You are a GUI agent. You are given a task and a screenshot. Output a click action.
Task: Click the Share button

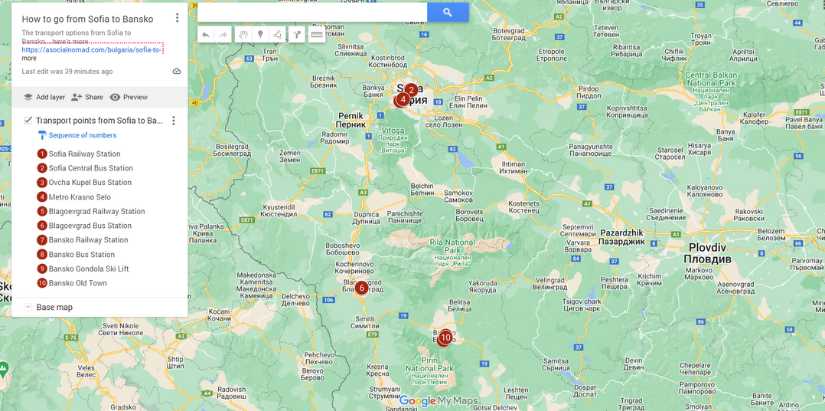[87, 97]
